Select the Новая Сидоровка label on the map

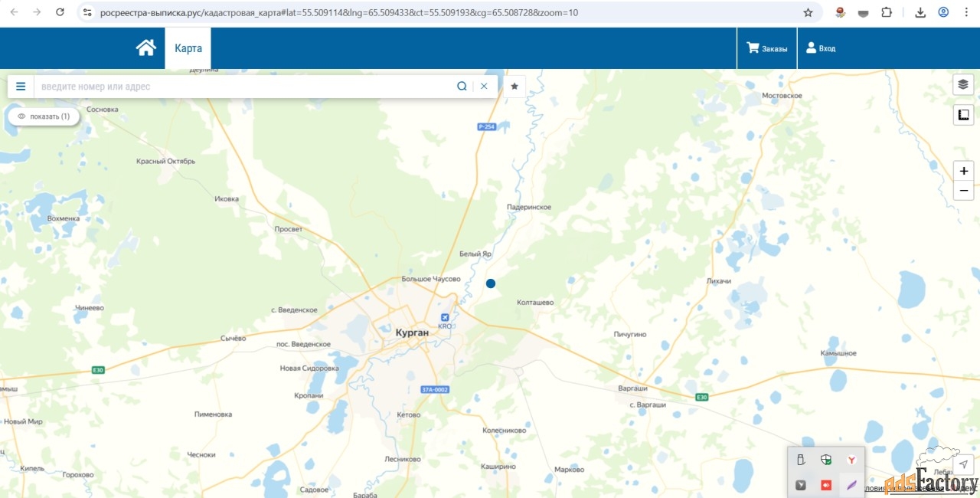tap(309, 369)
